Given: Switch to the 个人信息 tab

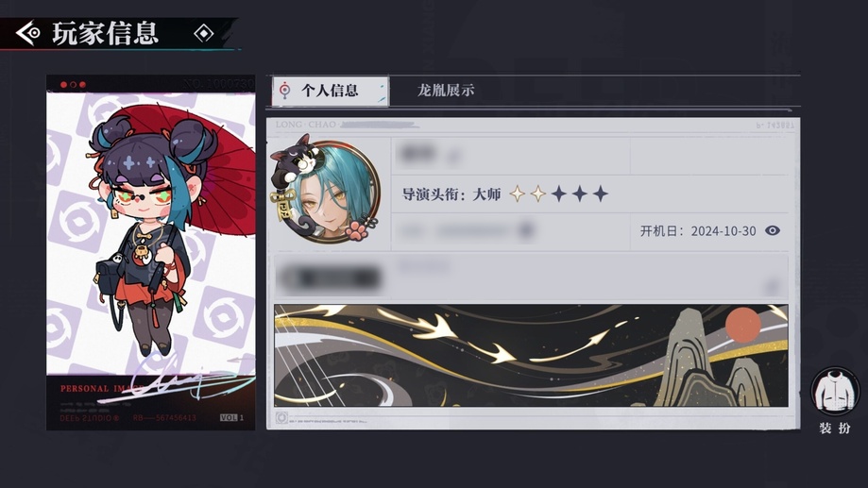Looking at the screenshot, I should click(331, 91).
